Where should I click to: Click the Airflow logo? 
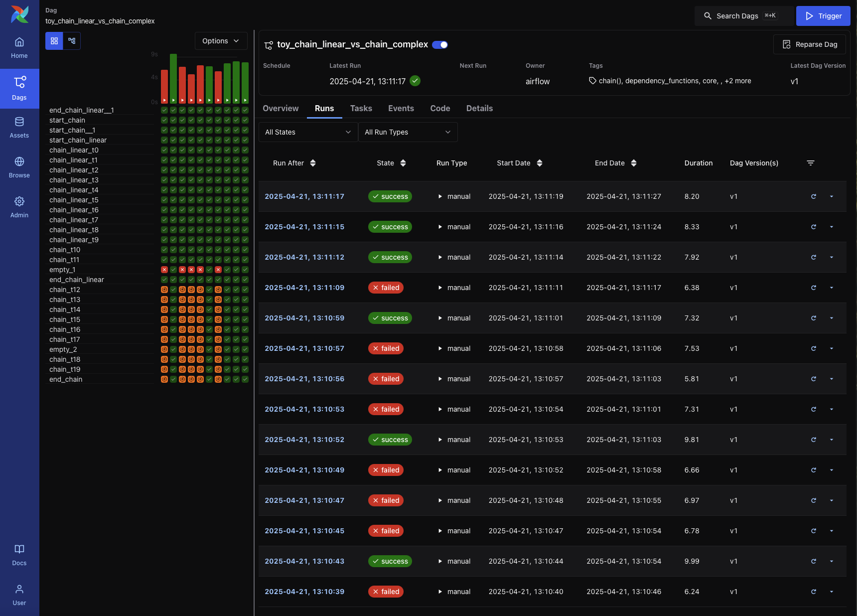tap(19, 14)
